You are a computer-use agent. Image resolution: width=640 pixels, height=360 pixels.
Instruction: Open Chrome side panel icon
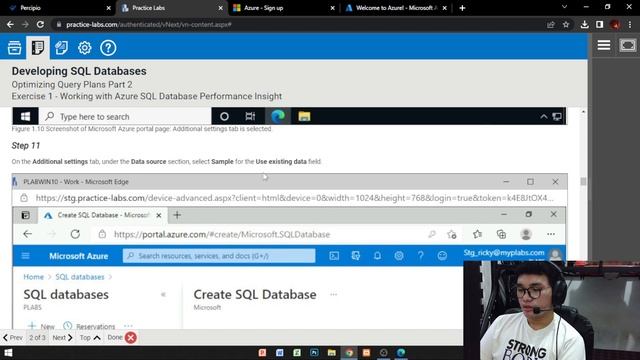600,24
